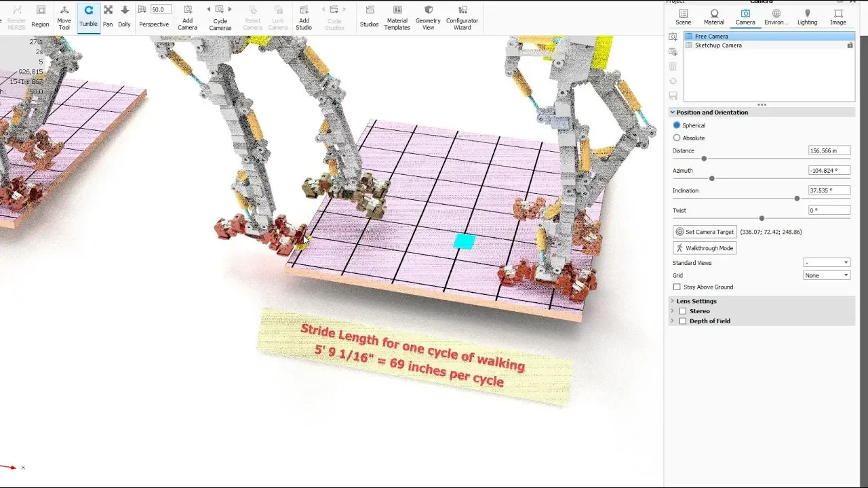Switch to the Scene tab
Viewport: 868px width, 488px height.
(x=684, y=17)
